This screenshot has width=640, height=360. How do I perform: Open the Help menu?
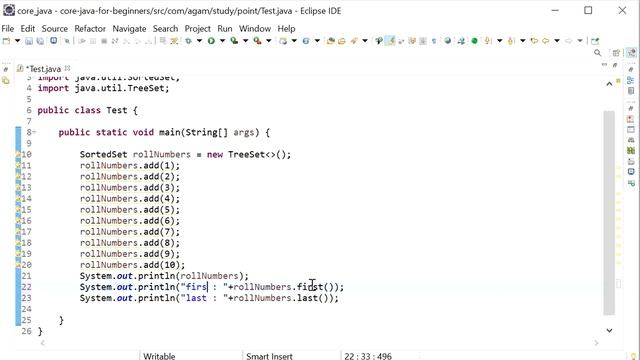pyautogui.click(x=286, y=29)
